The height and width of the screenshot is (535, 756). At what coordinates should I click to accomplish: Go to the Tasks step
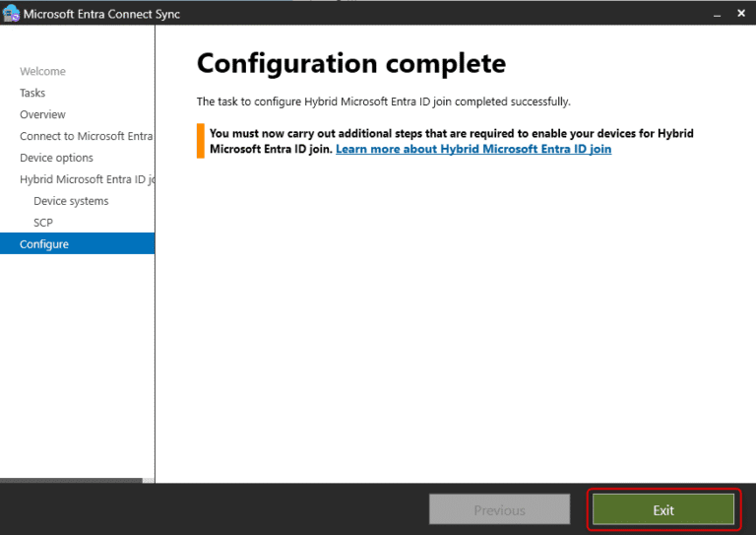(32, 93)
